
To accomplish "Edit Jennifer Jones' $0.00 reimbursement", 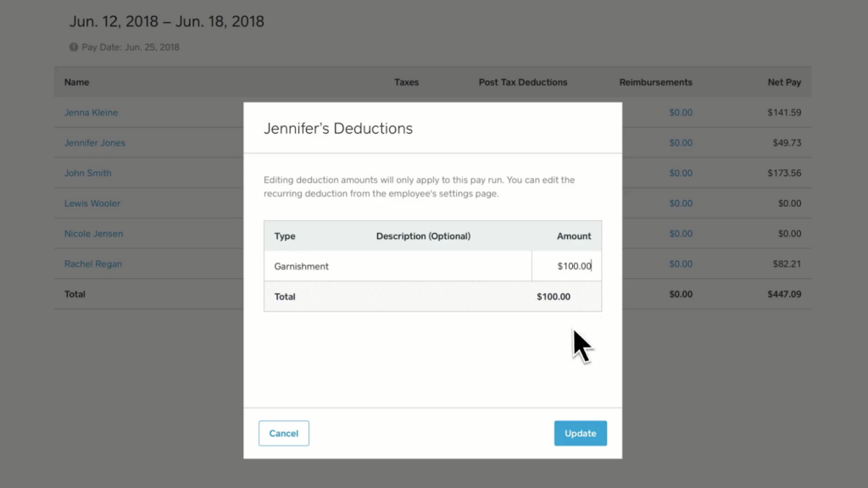I will 681,142.
